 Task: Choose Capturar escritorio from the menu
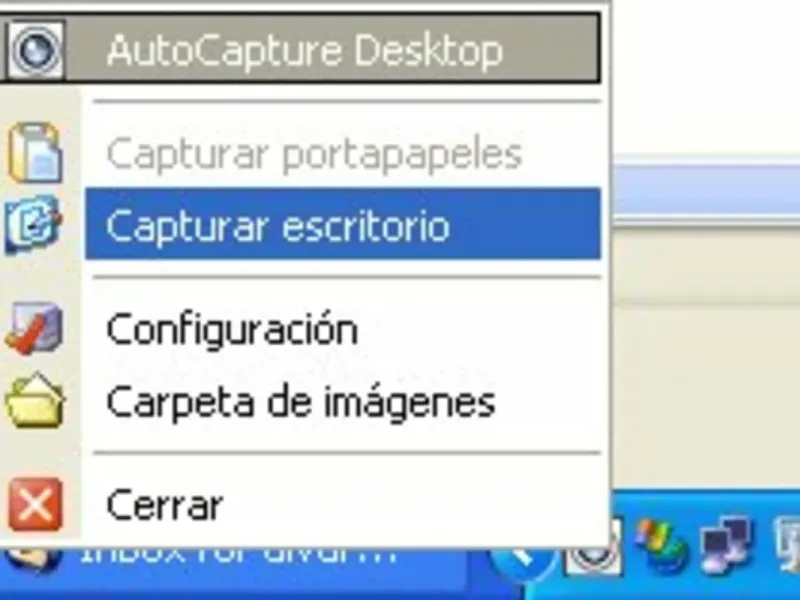(x=343, y=224)
